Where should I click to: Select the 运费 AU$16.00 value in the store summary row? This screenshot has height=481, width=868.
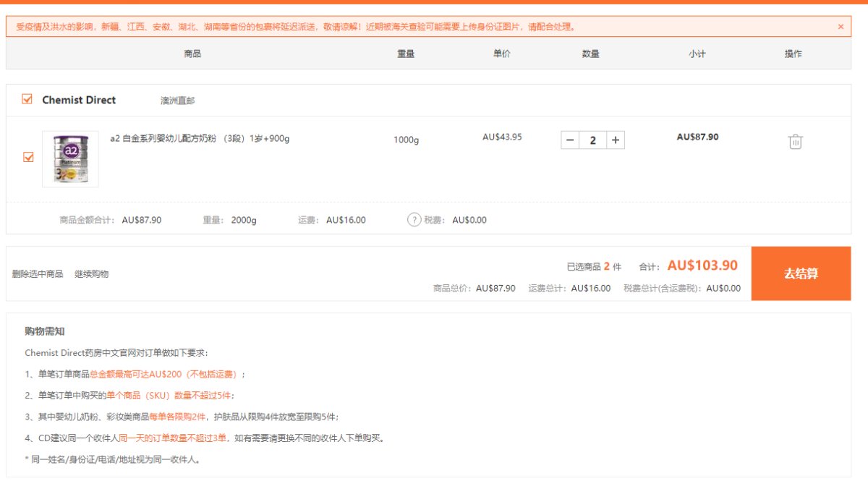point(346,220)
